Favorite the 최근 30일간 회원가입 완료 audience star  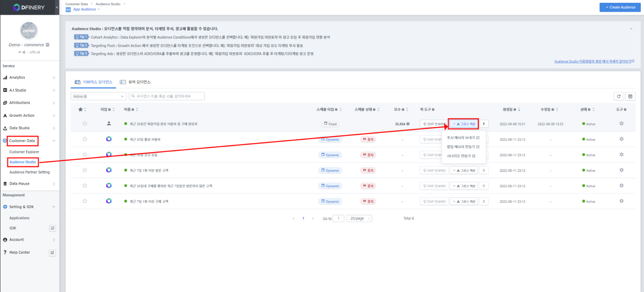click(84, 124)
